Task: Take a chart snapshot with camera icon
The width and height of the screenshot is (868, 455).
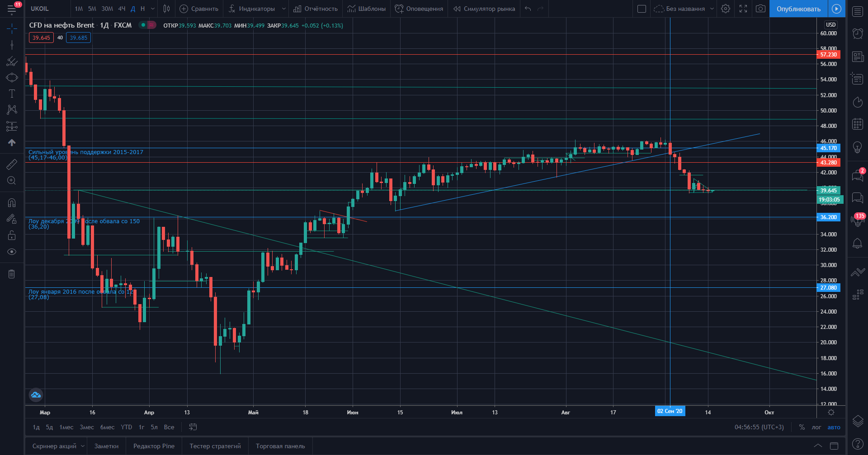Action: 760,9
